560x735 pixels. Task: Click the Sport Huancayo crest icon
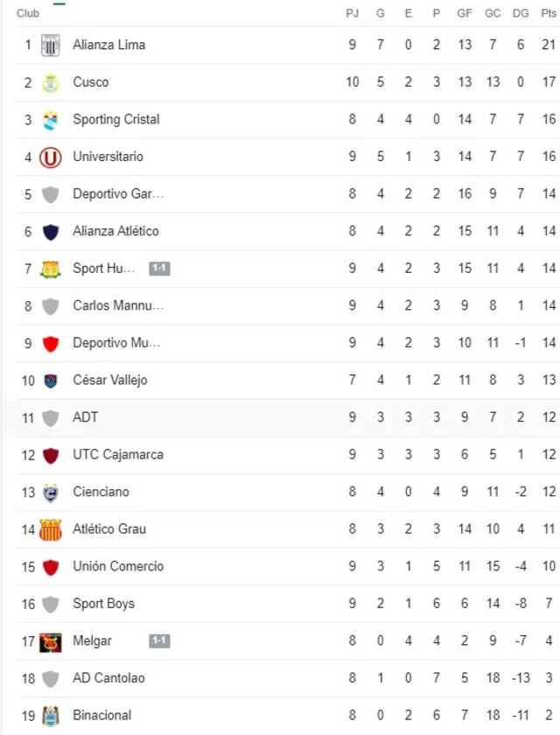pyautogui.click(x=51, y=269)
